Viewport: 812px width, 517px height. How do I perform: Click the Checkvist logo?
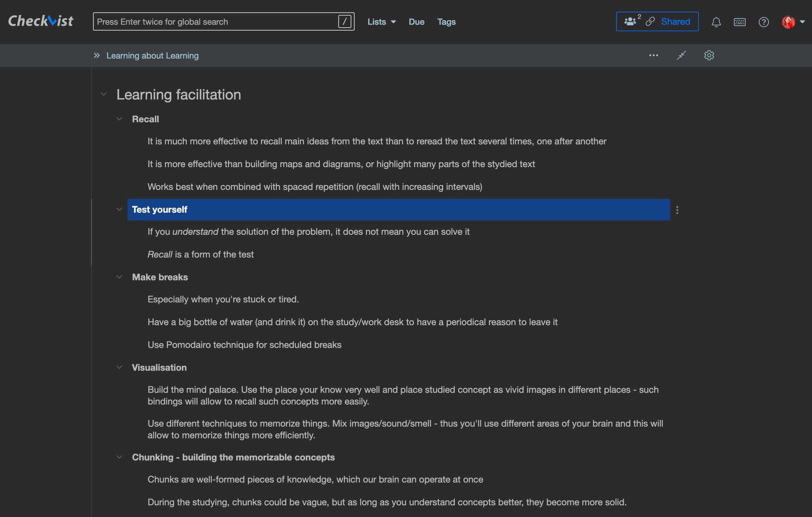41,21
